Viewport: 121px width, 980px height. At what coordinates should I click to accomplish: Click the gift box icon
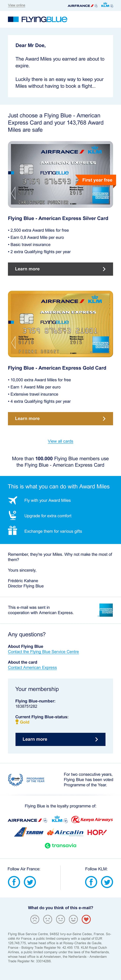click(x=13, y=531)
